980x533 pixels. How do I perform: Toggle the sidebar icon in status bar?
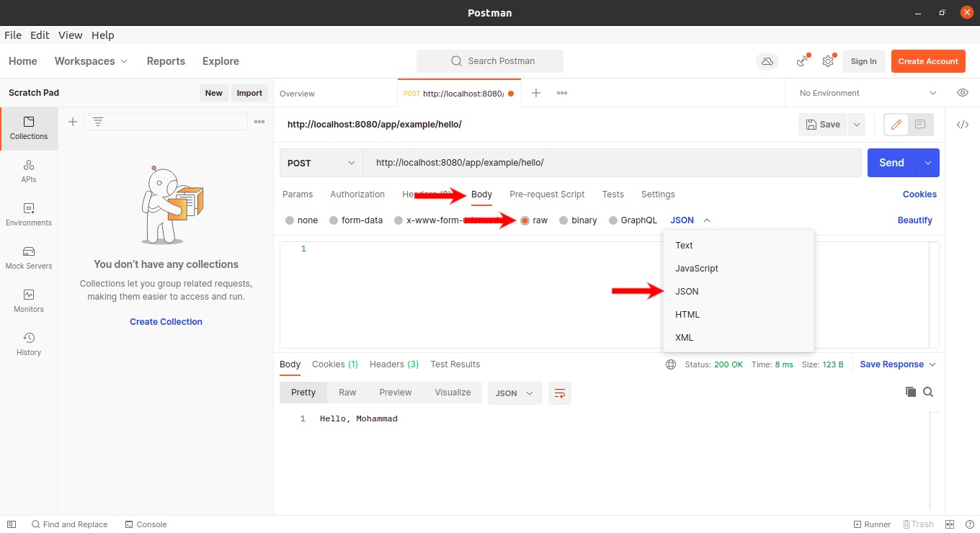click(11, 524)
